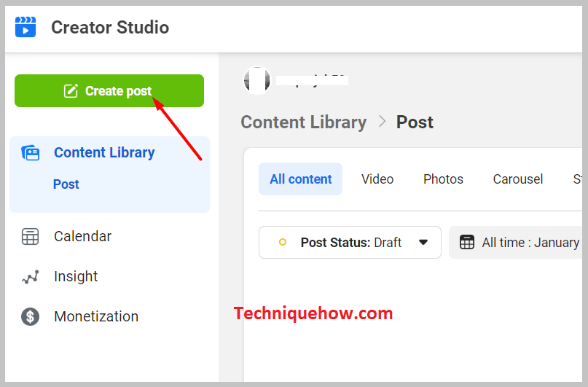Click the breadcrumb chevron separator
The image size is (588, 387).
382,121
